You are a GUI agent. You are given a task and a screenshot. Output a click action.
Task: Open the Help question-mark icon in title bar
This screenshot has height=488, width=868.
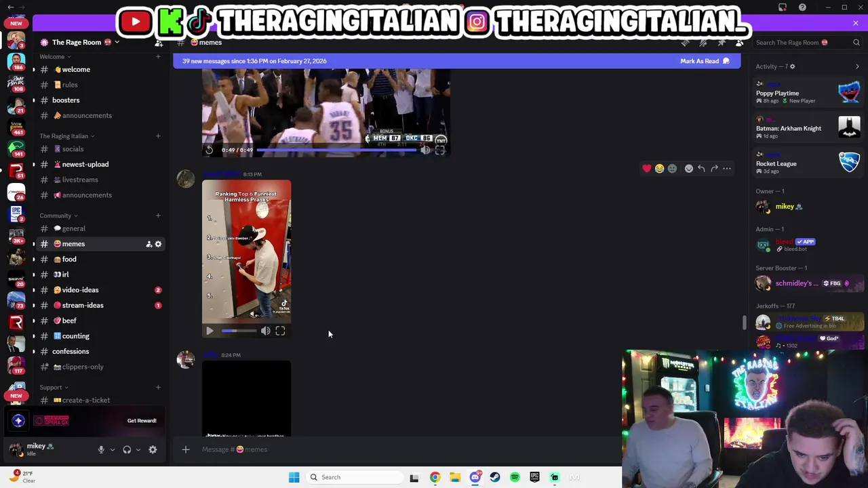pos(802,7)
